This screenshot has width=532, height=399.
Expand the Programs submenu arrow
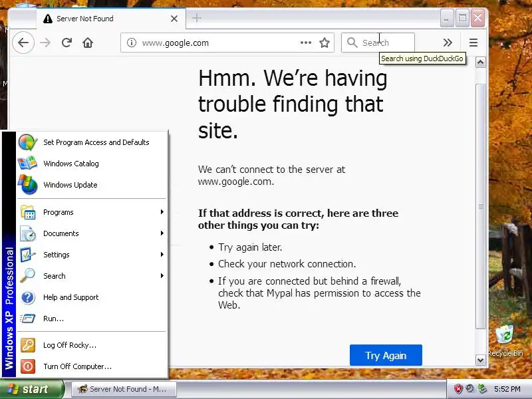[x=162, y=212]
